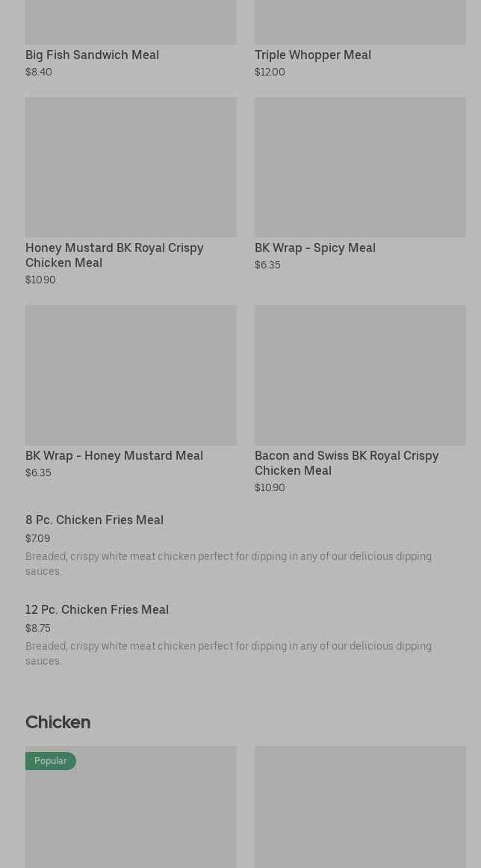Open the BK Wrap - Honey Mustard Meal title

pyautogui.click(x=114, y=456)
